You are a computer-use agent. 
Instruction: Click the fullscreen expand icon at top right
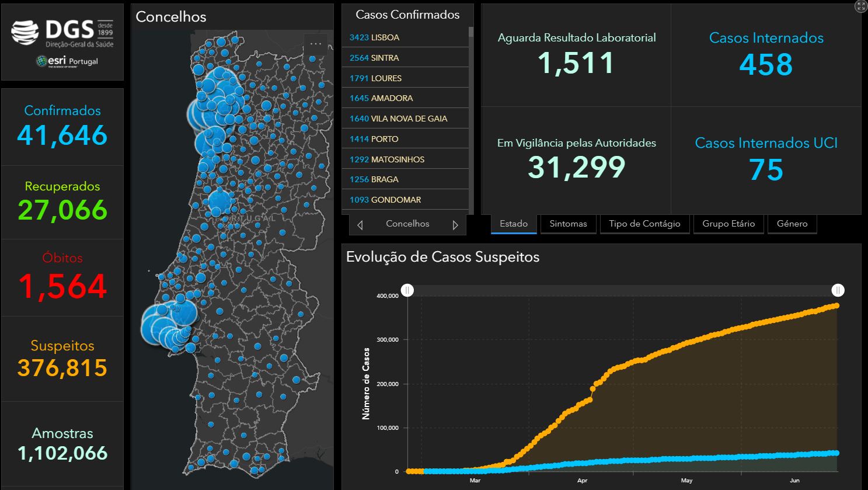click(861, 6)
